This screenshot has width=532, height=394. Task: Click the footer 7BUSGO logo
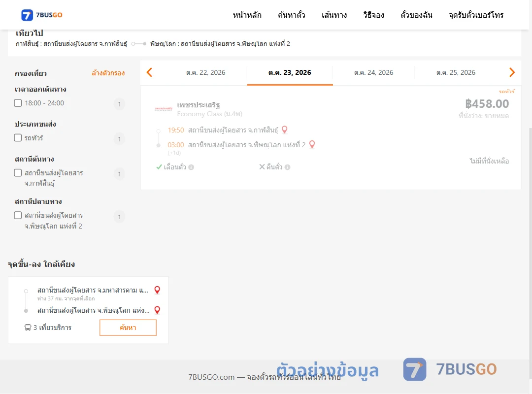(x=450, y=369)
